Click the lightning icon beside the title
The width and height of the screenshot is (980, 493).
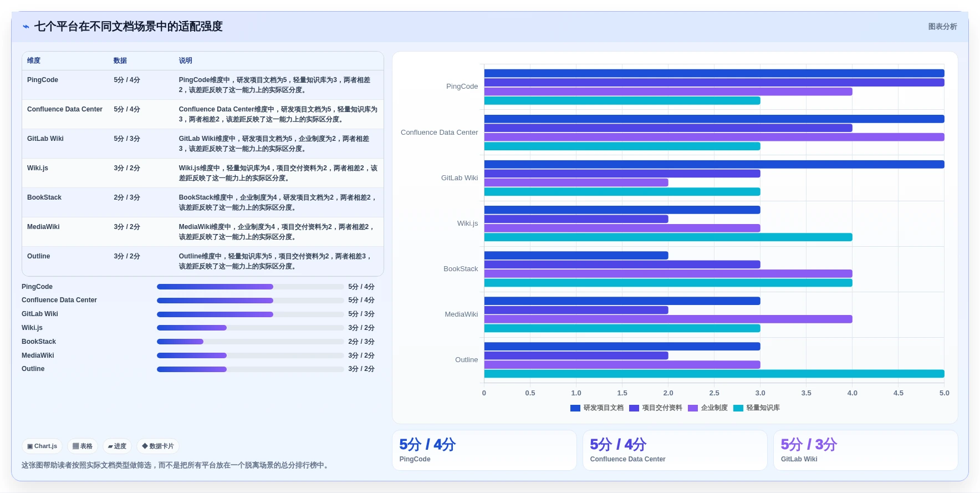click(x=26, y=27)
